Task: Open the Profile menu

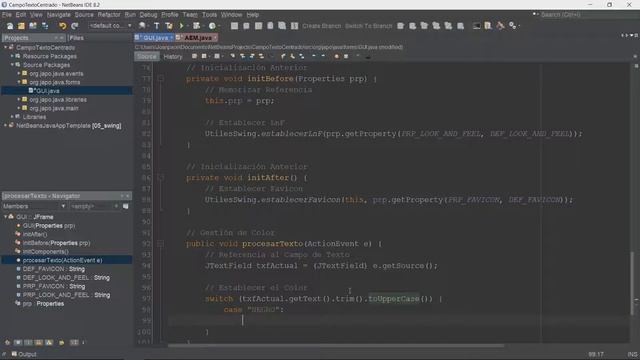Action: 170,15
